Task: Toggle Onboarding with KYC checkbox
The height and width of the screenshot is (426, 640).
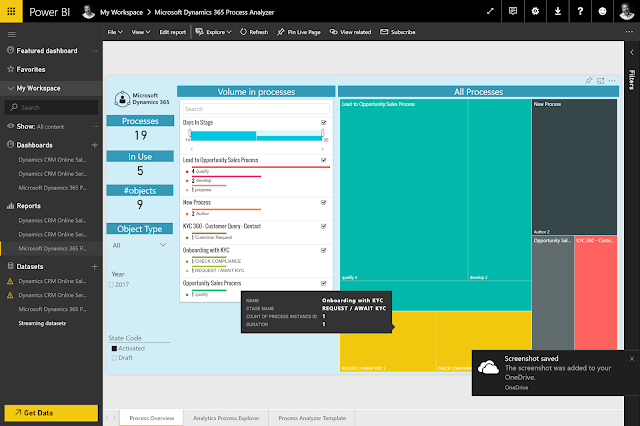Action: click(x=324, y=250)
